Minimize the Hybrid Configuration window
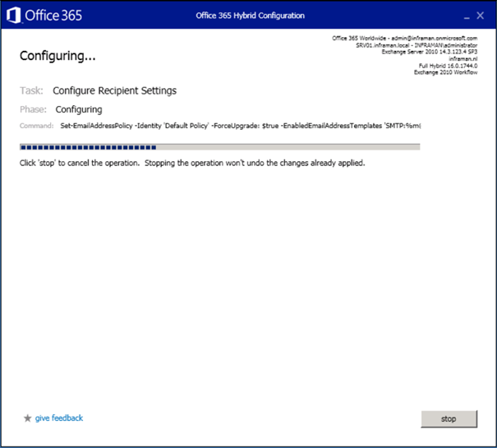Image resolution: width=497 pixels, height=448 pixels. click(x=464, y=16)
